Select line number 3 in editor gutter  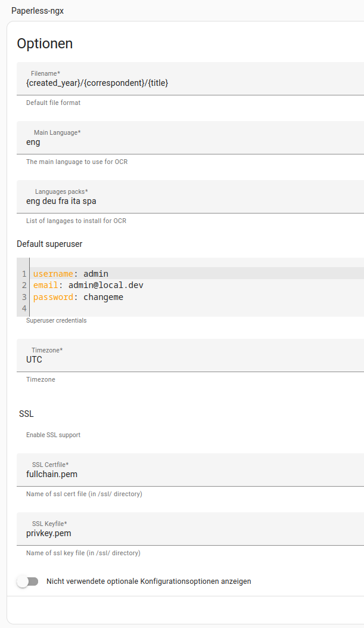[x=24, y=297]
